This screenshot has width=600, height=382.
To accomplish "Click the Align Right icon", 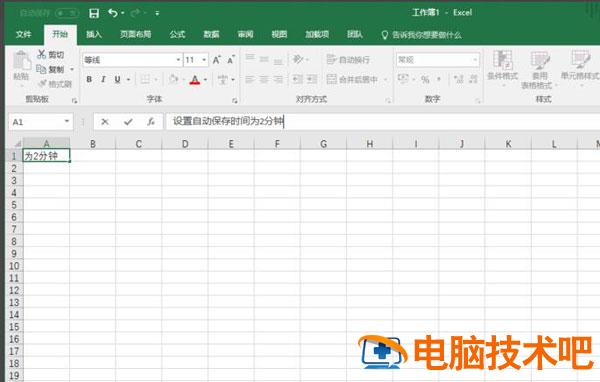I will (x=278, y=79).
